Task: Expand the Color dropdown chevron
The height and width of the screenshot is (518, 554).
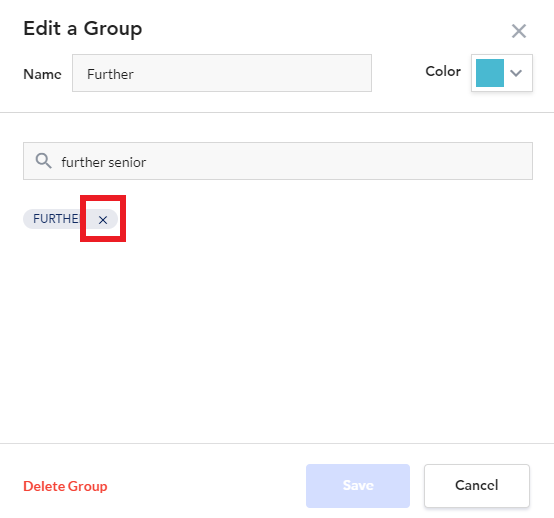Action: (x=516, y=73)
